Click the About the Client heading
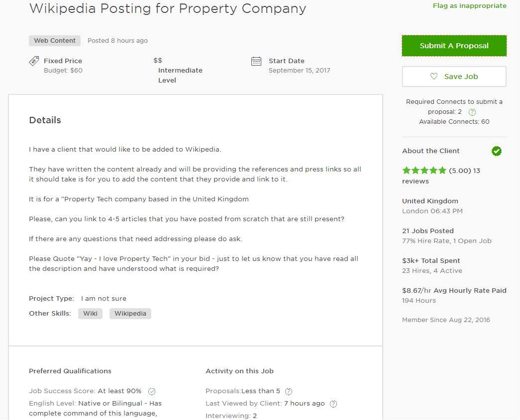This screenshot has height=420, width=520. (x=431, y=151)
